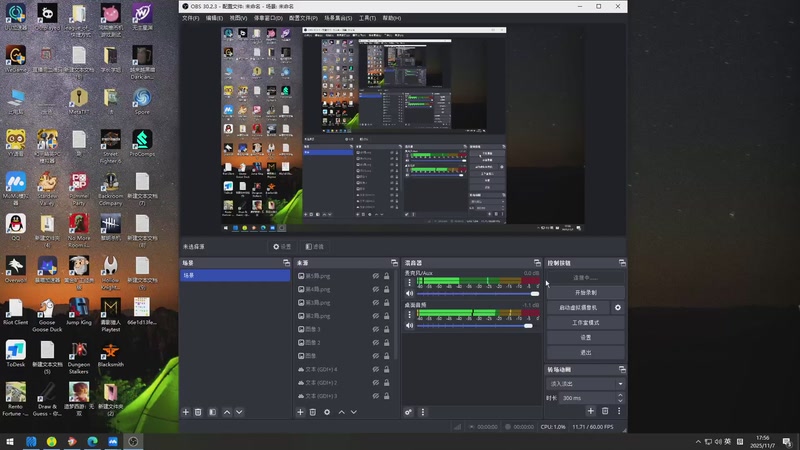Open ToDesk desktop shortcut
This screenshot has width=800, height=450.
(x=16, y=354)
